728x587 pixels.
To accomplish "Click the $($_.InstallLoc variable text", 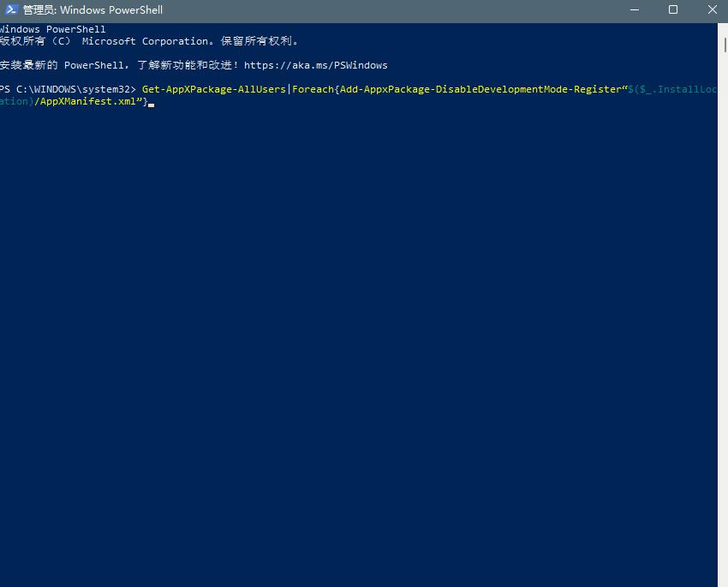I will click(x=671, y=89).
